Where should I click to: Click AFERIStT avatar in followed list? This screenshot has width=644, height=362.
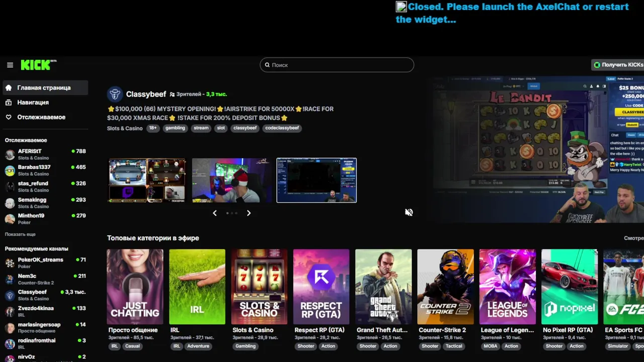click(x=10, y=154)
